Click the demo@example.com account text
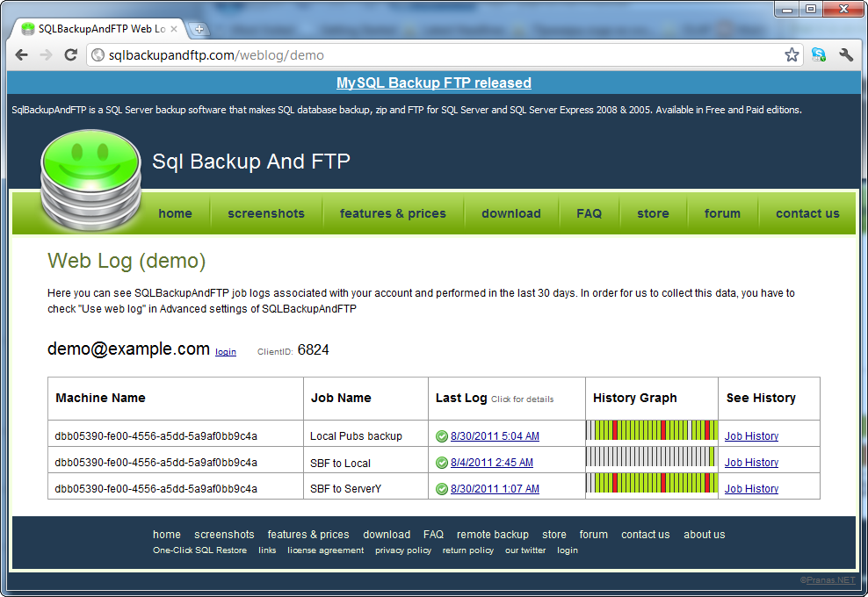868x597 pixels. (128, 349)
